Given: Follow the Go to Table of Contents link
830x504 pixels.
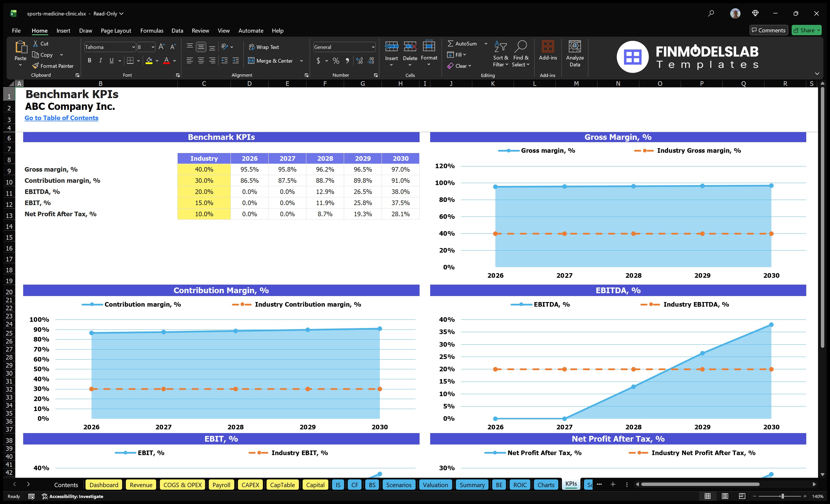Looking at the screenshot, I should 61,118.
